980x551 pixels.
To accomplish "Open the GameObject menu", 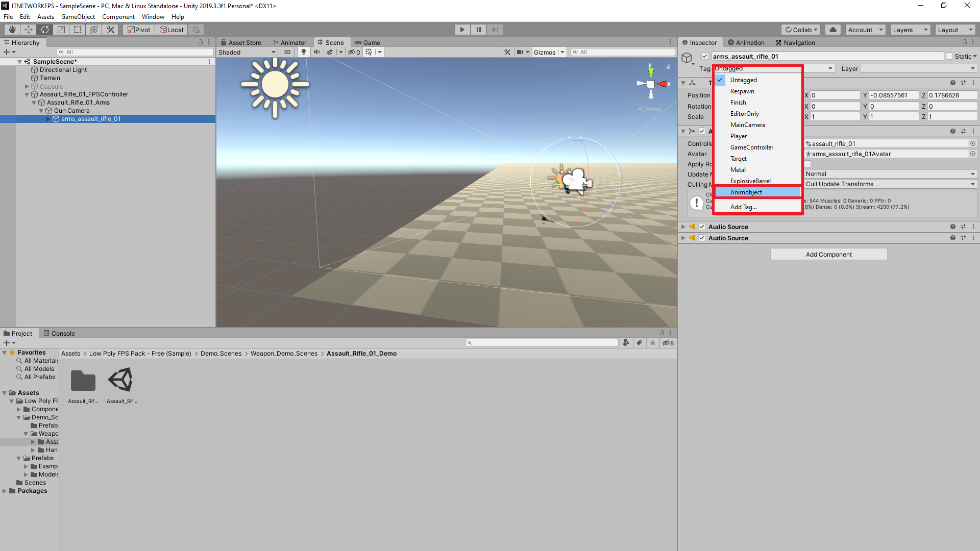I will (x=78, y=16).
